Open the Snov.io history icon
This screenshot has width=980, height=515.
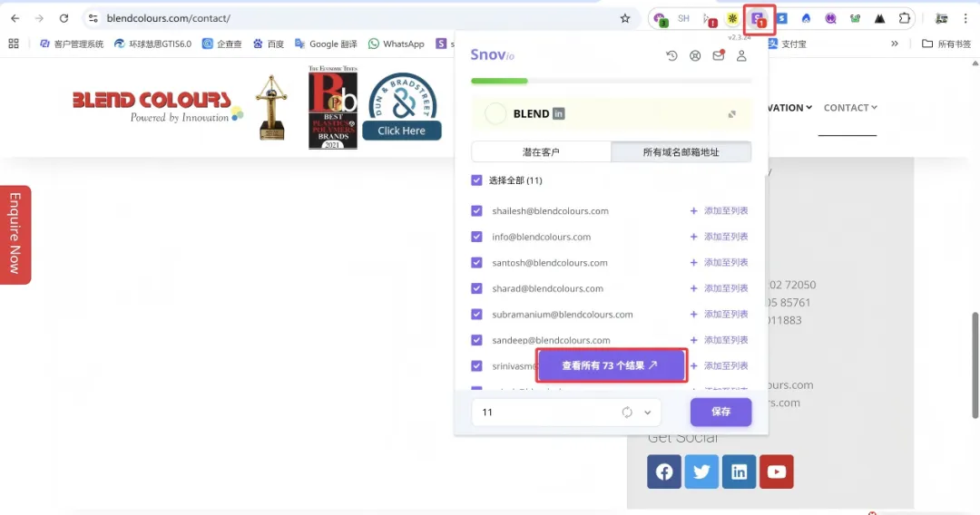coord(671,55)
